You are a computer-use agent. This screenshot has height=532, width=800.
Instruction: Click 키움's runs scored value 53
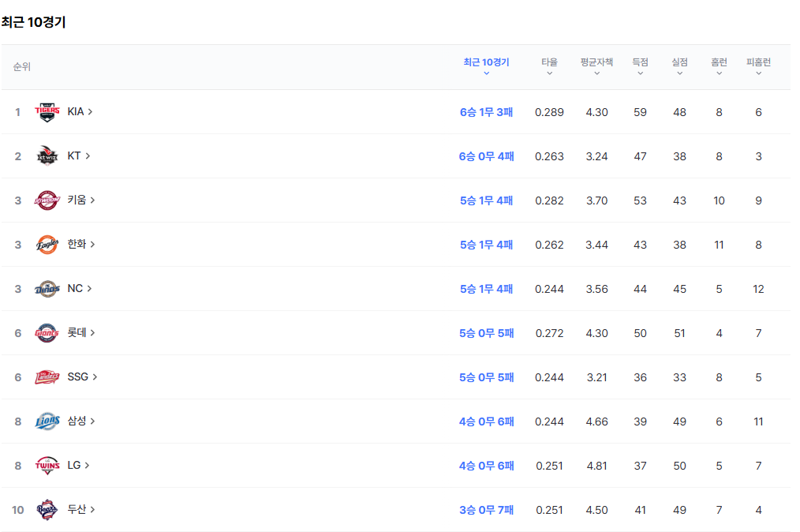640,200
